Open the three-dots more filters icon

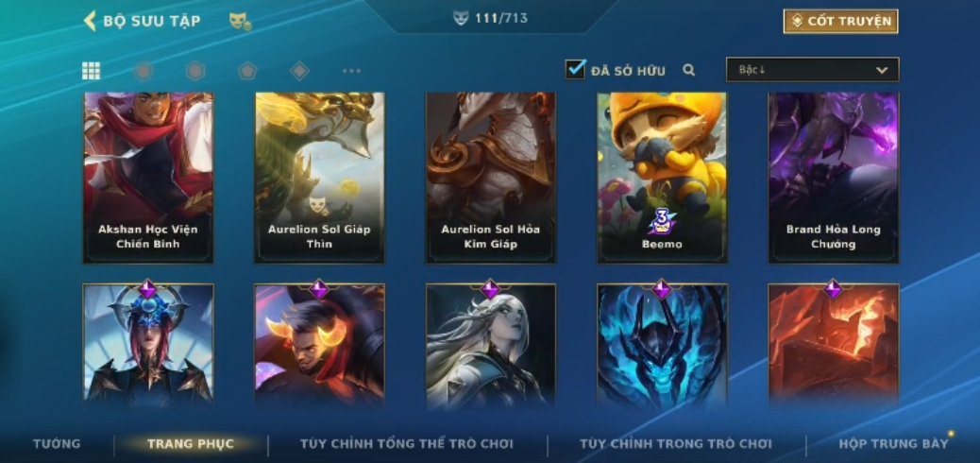coord(352,71)
